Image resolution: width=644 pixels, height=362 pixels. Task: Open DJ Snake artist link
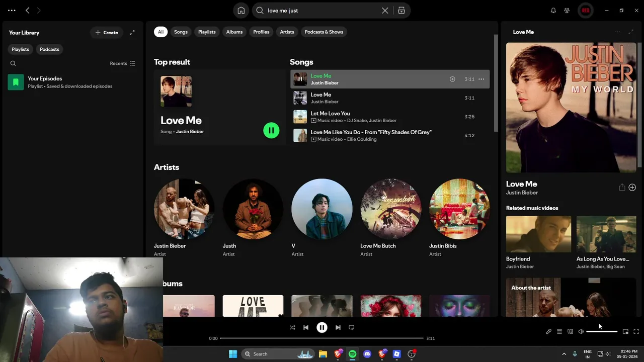pos(357,121)
